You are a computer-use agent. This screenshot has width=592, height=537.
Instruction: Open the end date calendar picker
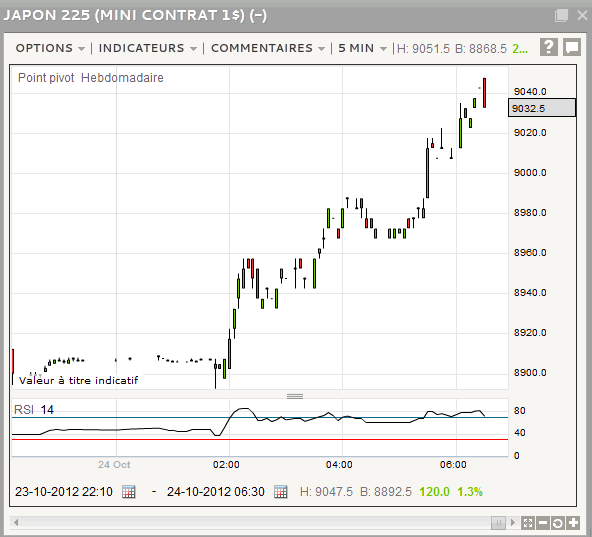(x=281, y=492)
